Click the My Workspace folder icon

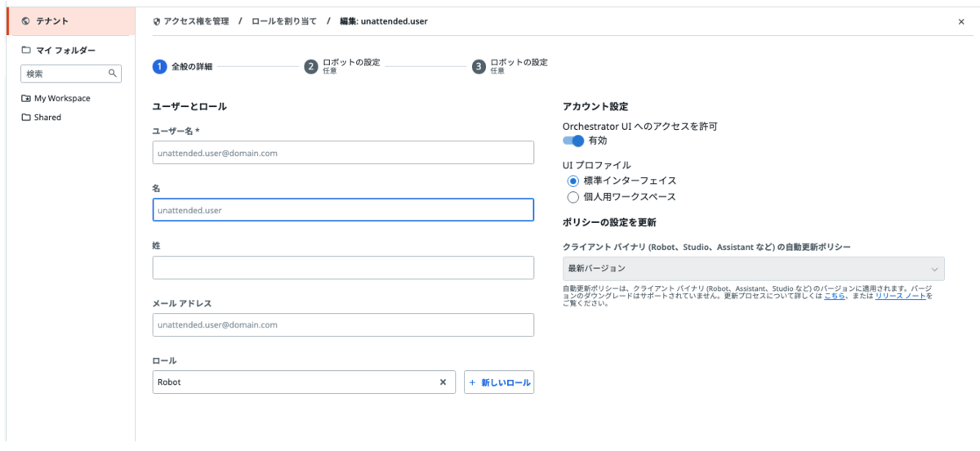tap(26, 98)
